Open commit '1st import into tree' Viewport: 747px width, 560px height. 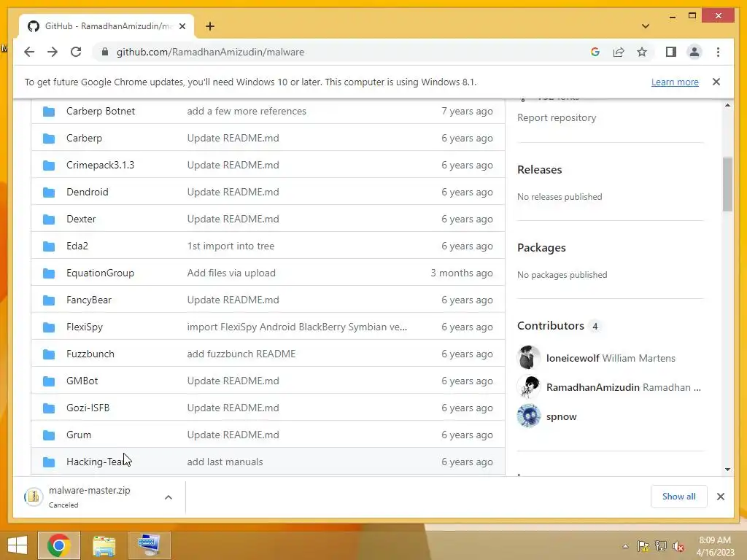pos(231,246)
